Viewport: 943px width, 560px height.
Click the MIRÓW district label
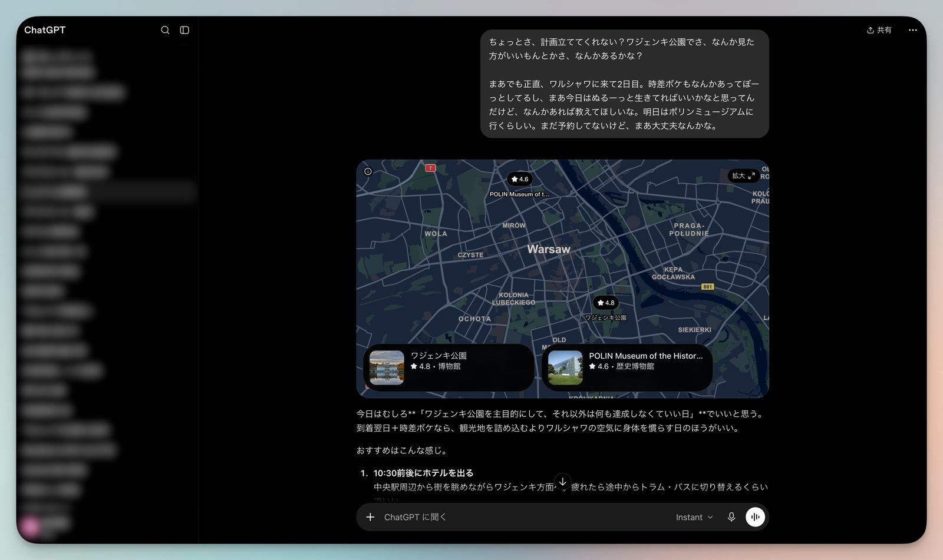pyautogui.click(x=514, y=226)
